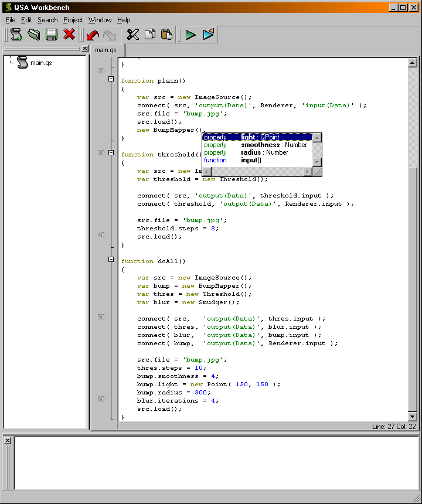Click on 'new BumpMapper()' line

click(x=171, y=130)
